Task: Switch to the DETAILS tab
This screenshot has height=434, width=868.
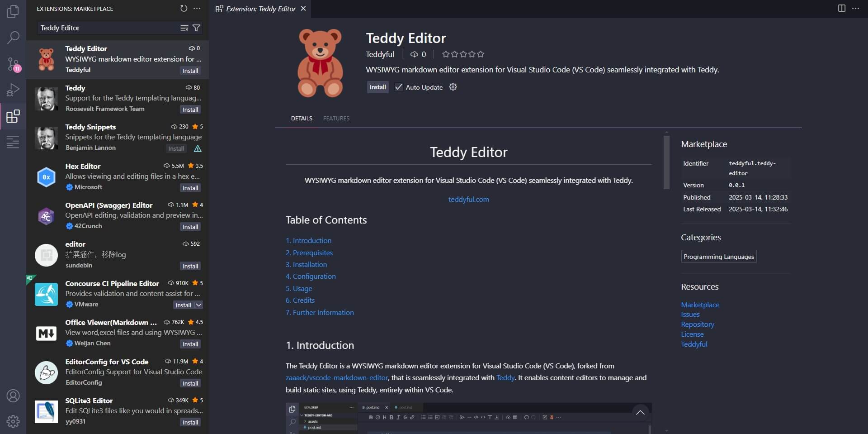Action: [x=302, y=118]
